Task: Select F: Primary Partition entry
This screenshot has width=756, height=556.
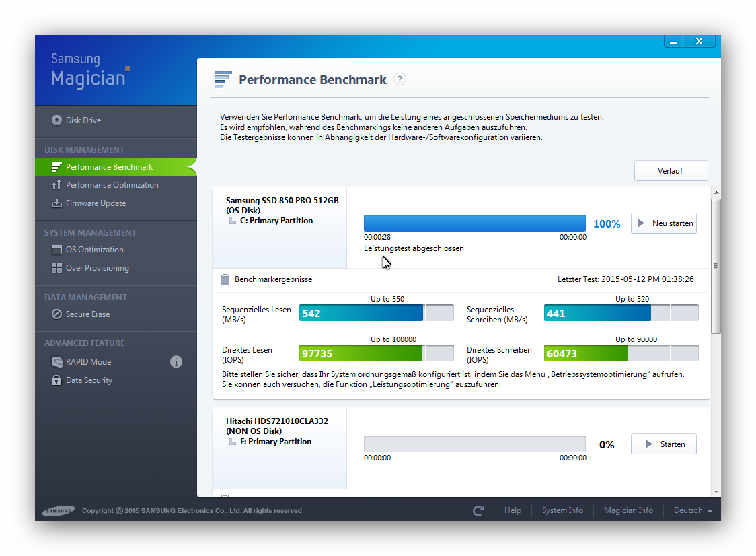Action: coord(276,442)
